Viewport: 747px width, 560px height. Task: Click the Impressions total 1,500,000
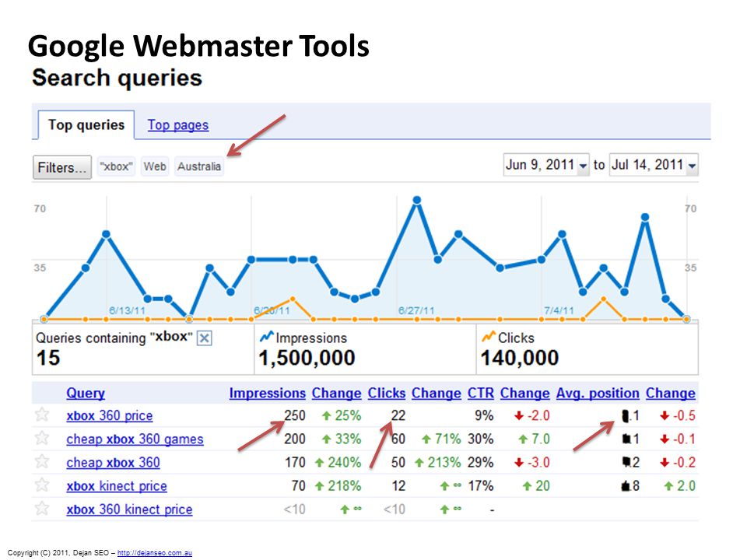[x=307, y=358]
